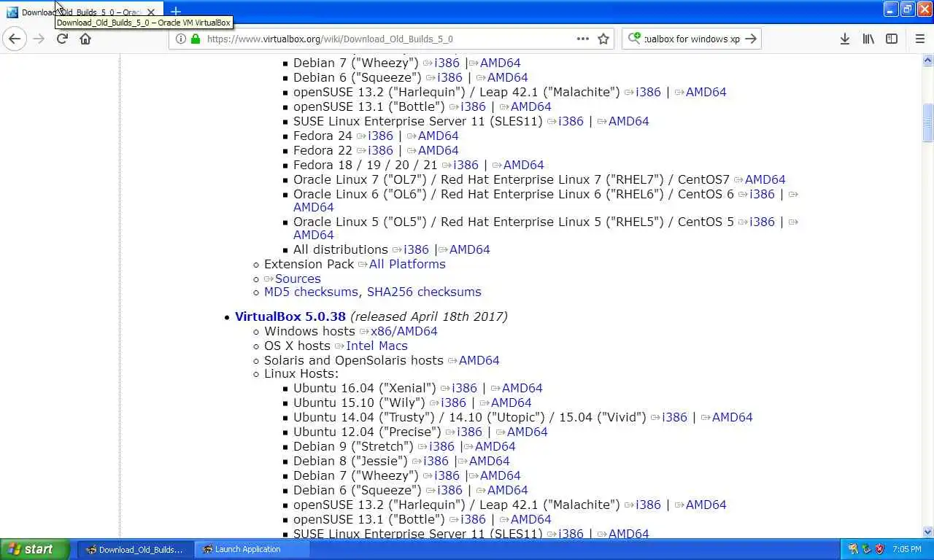
Task: Download Extension Pack All Platforms
Action: click(407, 264)
